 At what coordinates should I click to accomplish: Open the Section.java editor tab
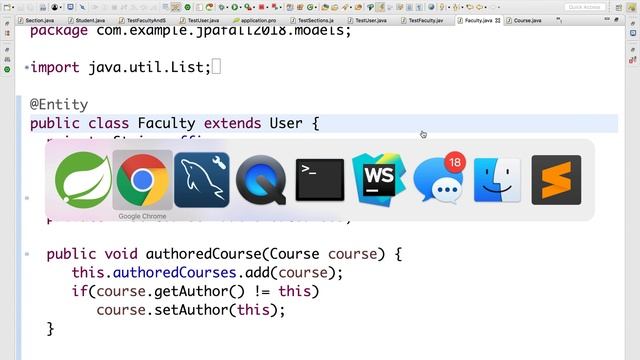[36, 20]
